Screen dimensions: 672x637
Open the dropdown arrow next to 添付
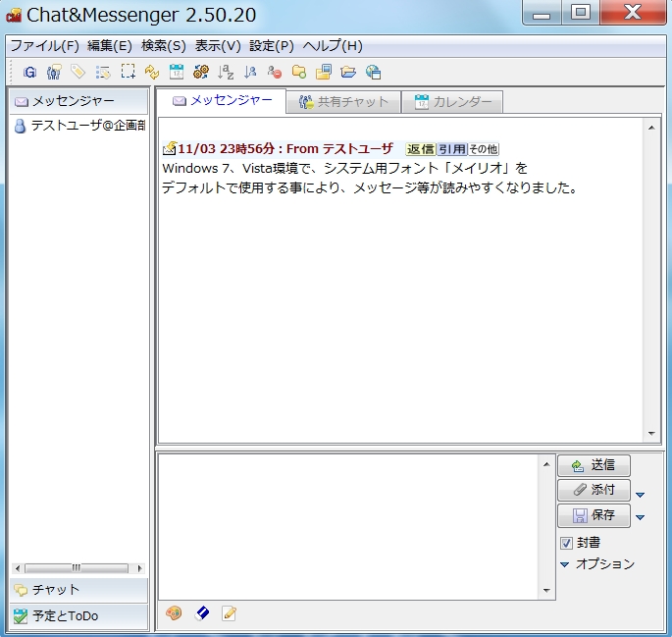point(641,494)
